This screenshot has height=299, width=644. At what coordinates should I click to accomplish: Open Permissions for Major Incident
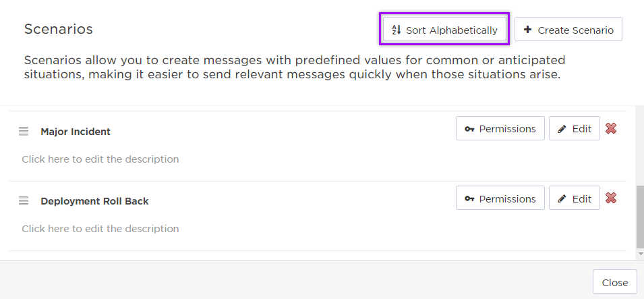pyautogui.click(x=500, y=128)
